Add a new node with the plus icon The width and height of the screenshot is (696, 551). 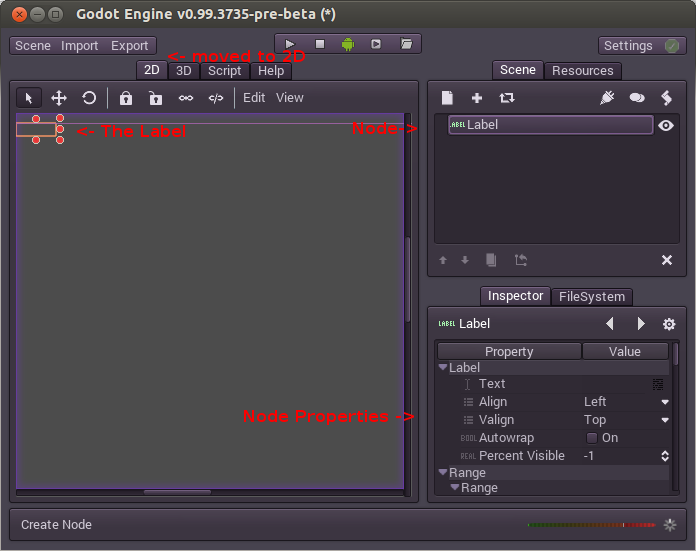click(477, 98)
